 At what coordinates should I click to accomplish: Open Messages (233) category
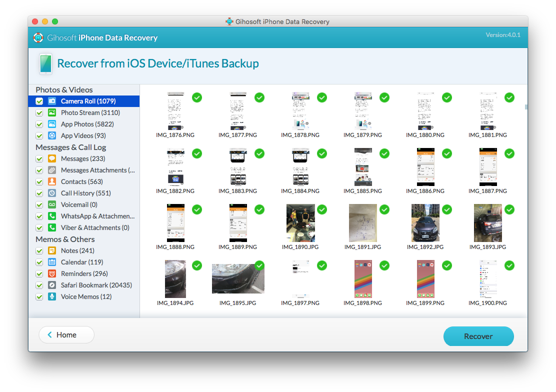84,158
